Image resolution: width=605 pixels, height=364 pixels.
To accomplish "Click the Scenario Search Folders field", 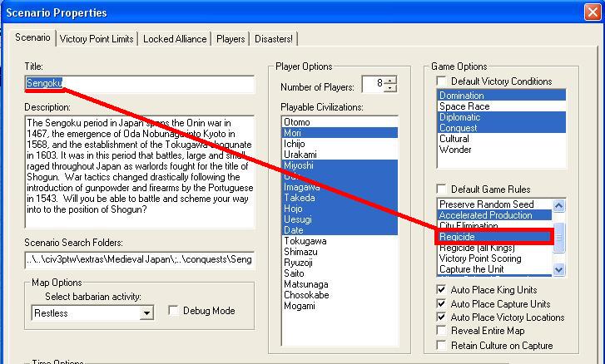I will click(139, 260).
